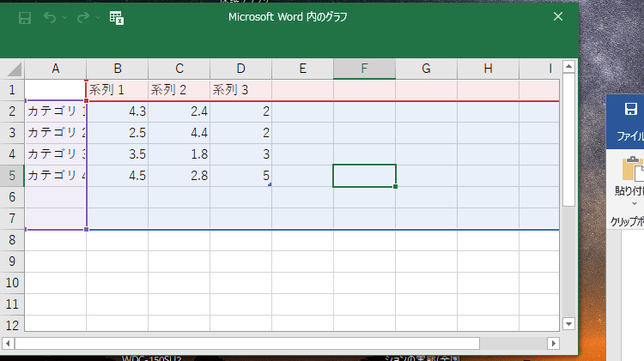Viewport: 644px width, 361px height.
Task: Select column G header
Action: [x=426, y=69]
